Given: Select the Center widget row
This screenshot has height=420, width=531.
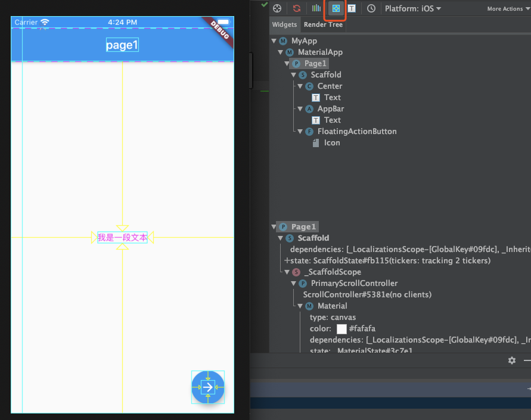Looking at the screenshot, I should pyautogui.click(x=330, y=86).
